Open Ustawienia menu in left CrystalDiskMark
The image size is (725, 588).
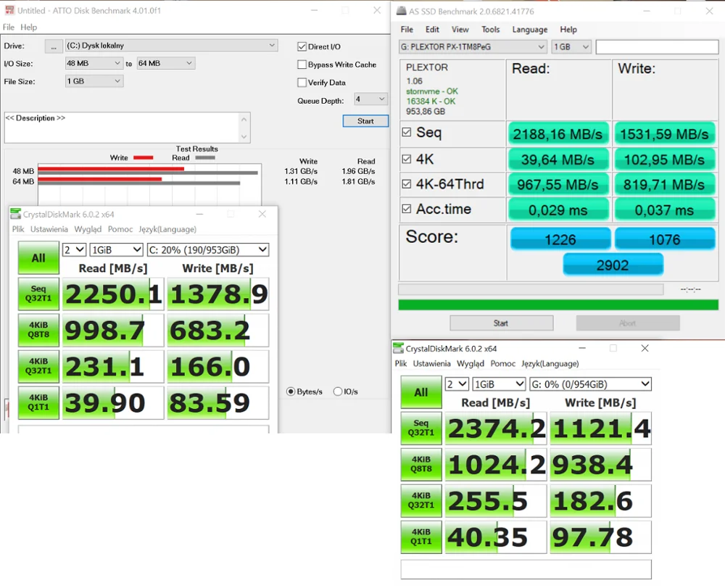[49, 229]
